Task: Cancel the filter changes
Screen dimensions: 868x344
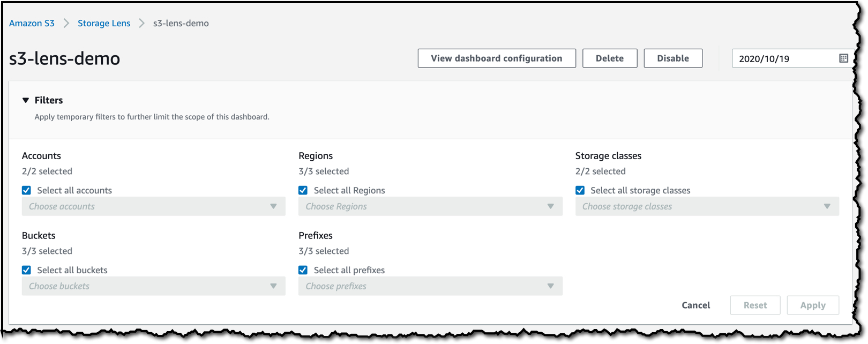Action: click(696, 305)
